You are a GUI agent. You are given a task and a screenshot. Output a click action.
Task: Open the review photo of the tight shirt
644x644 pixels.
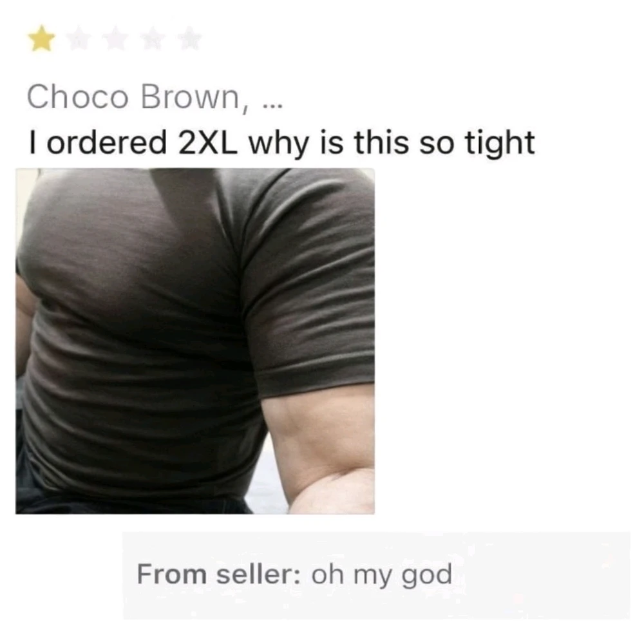pos(195,341)
